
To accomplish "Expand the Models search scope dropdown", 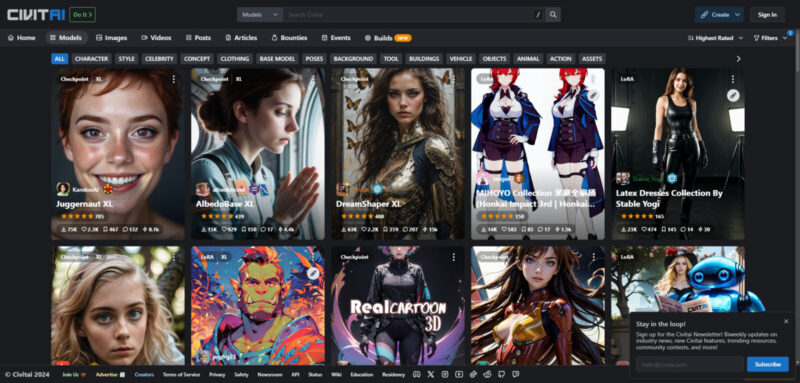I will click(260, 15).
